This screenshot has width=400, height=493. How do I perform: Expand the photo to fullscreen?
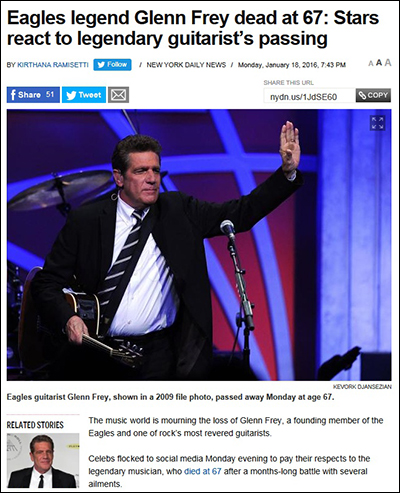tap(377, 123)
